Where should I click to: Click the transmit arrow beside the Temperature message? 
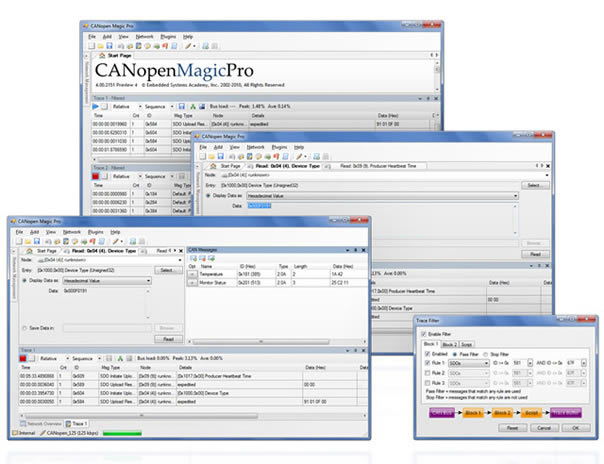(x=193, y=275)
